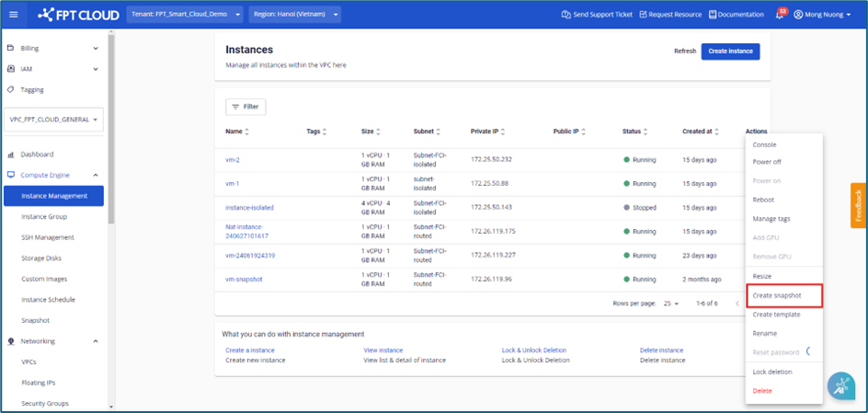Click the Request Resource icon
868x413 pixels.
(644, 15)
